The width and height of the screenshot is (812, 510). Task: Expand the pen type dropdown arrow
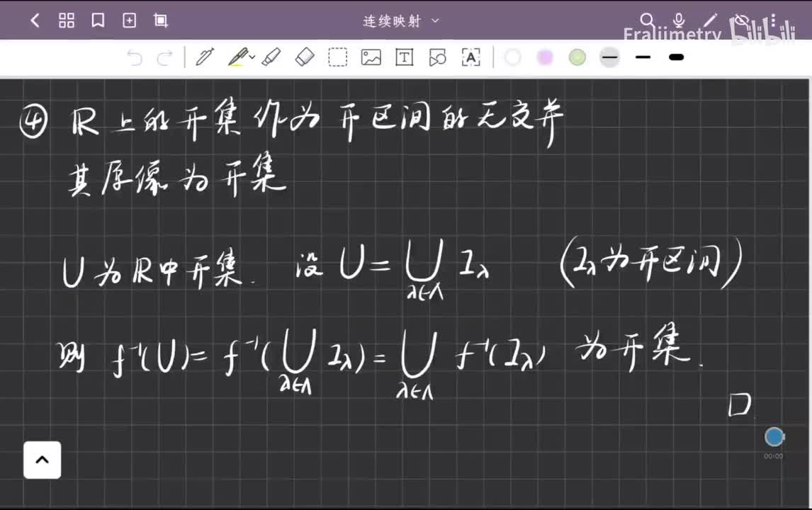[x=252, y=57]
